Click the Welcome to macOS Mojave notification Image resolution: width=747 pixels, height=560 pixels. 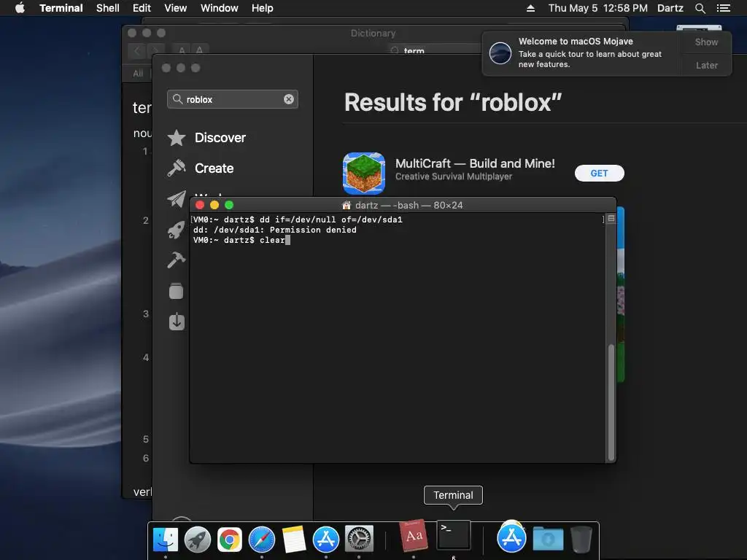(x=581, y=52)
